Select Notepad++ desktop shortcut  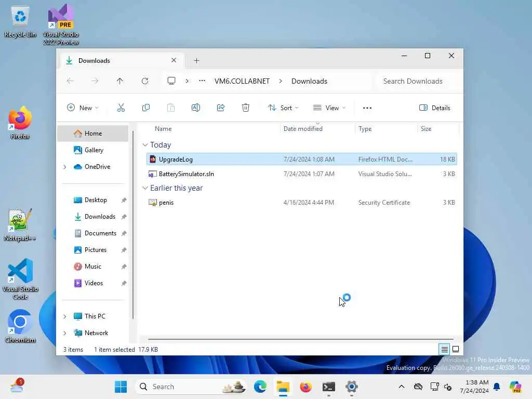20,225
